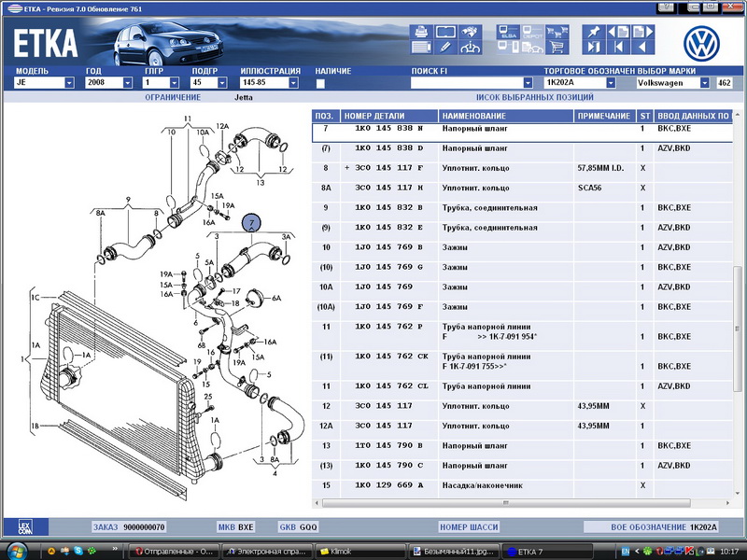This screenshot has width=747, height=560.
Task: Jump to first with the skip-back icon
Action: 618,48
